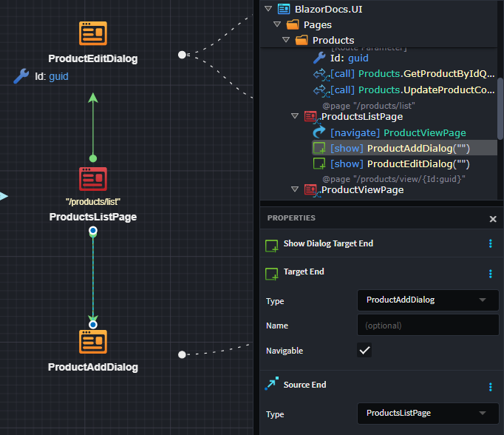The image size is (504, 435).
Task: Click the Pages folder label
Action: pos(318,24)
